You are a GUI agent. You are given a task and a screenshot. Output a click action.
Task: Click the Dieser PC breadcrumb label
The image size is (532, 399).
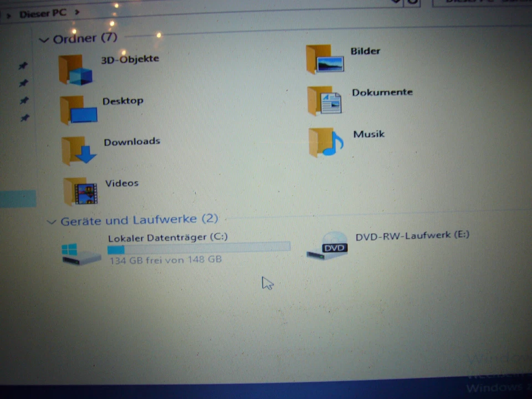tap(43, 13)
